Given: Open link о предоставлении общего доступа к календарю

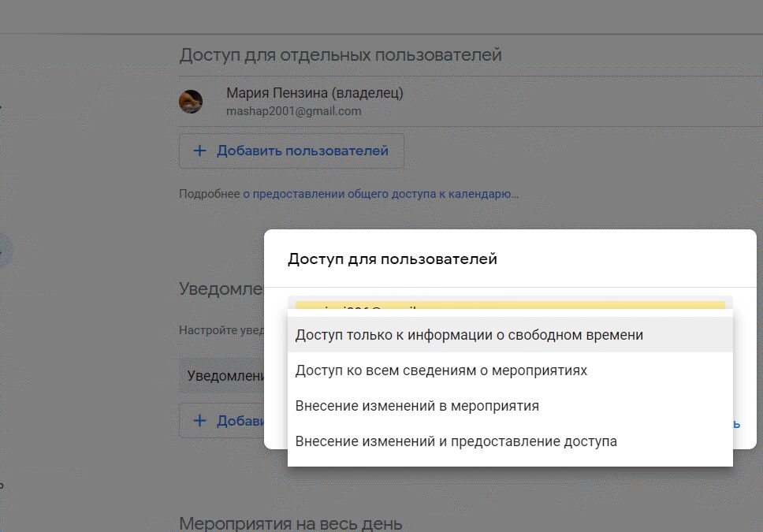Looking at the screenshot, I should (381, 193).
